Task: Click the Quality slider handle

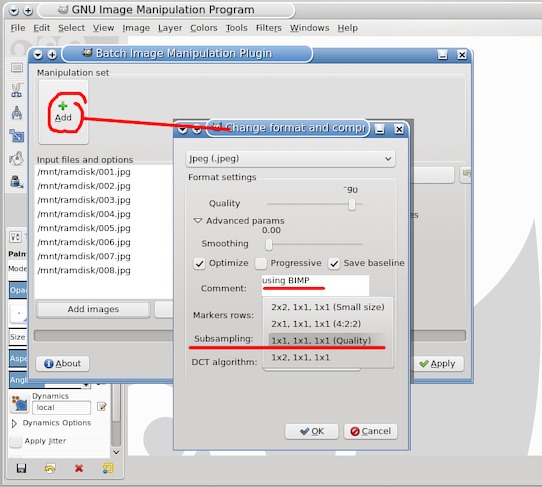Action: point(352,204)
